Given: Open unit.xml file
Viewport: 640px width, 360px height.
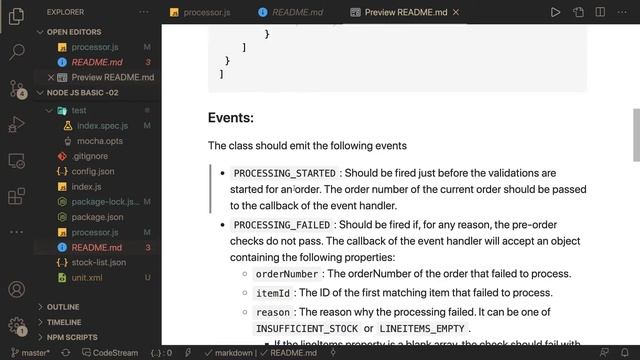Looking at the screenshot, I should coord(87,278).
